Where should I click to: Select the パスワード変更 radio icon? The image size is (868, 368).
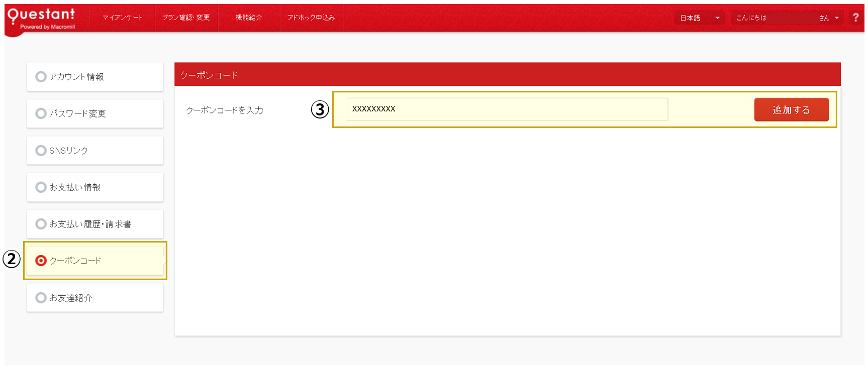41,113
